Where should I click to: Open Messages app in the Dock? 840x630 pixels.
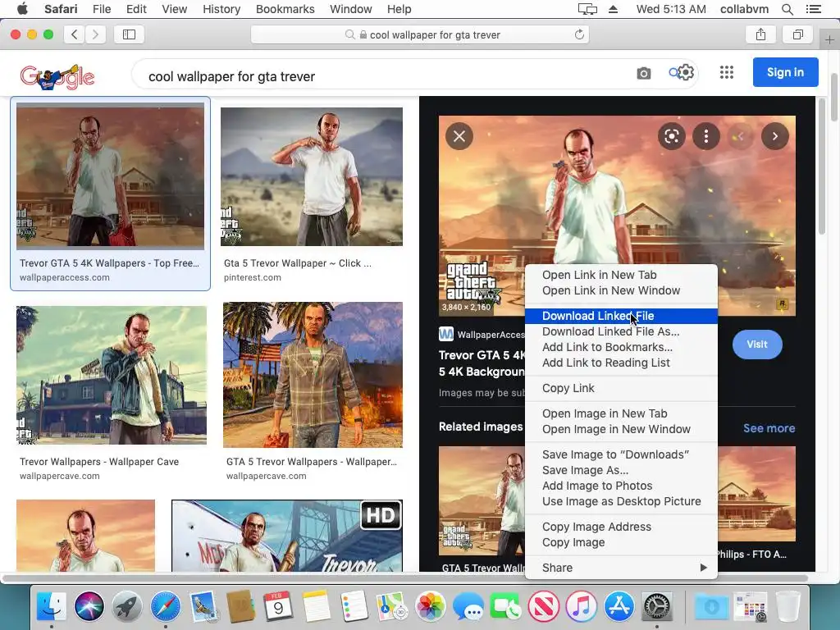468,606
